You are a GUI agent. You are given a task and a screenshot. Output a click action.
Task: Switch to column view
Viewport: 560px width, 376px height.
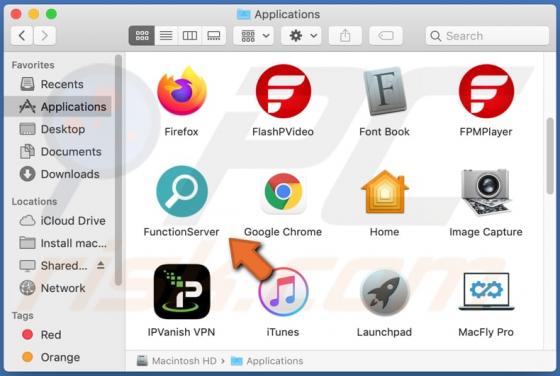point(190,35)
